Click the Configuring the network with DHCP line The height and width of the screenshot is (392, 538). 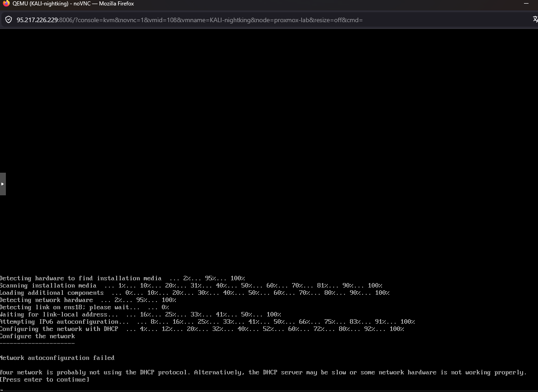pyautogui.click(x=59, y=329)
